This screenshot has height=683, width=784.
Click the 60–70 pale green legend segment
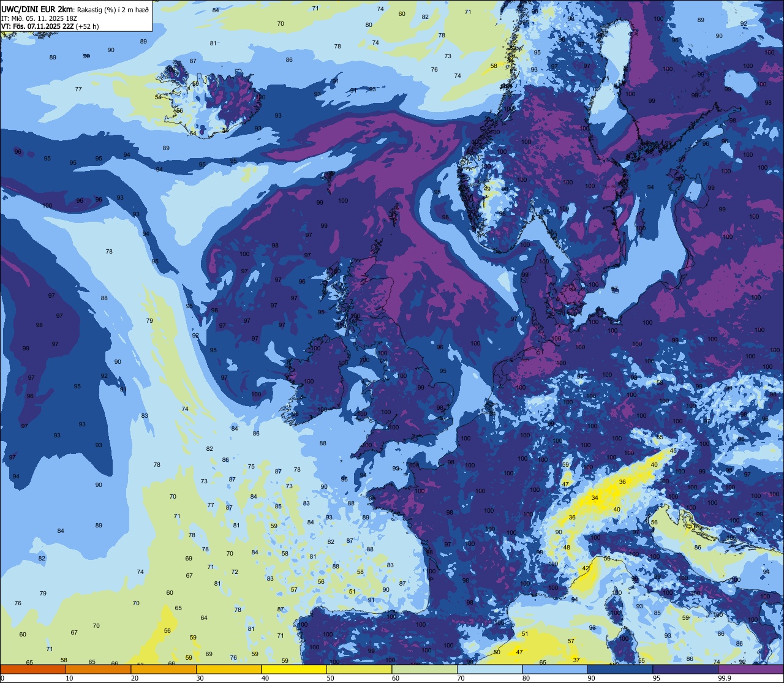pyautogui.click(x=424, y=669)
